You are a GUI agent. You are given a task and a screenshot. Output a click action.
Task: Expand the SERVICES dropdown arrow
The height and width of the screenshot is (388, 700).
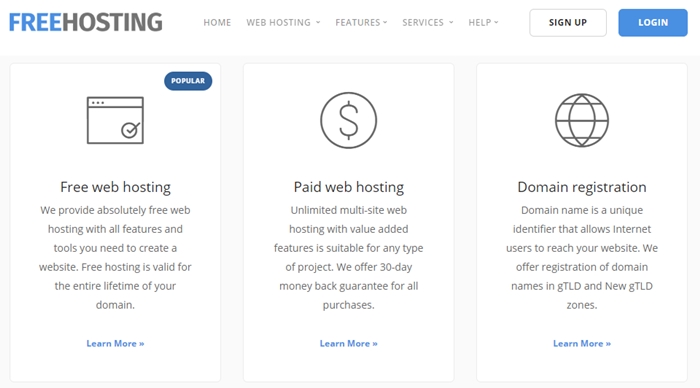click(x=451, y=22)
